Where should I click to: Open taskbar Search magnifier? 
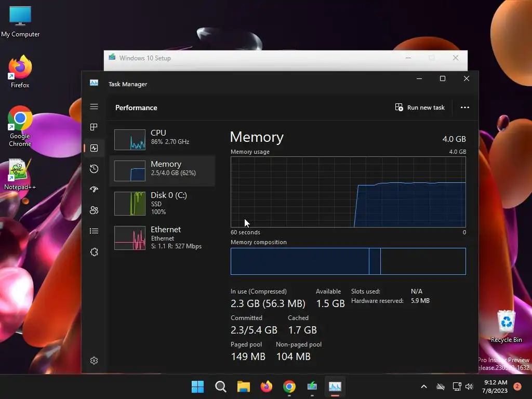(220, 387)
